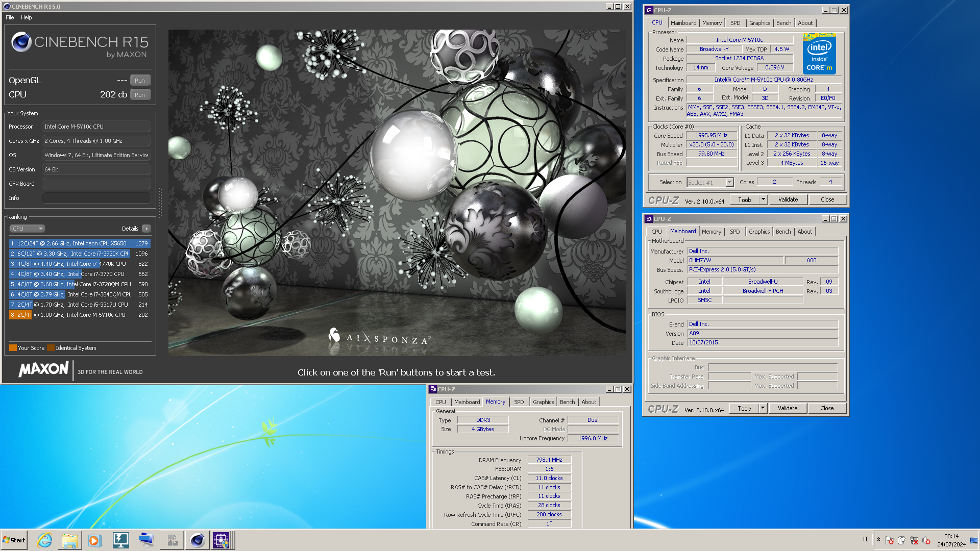Screen dimensions: 980x551
Task: Open the Tools dropdown arrow in the CPU-Z CPU window
Action: click(x=763, y=199)
